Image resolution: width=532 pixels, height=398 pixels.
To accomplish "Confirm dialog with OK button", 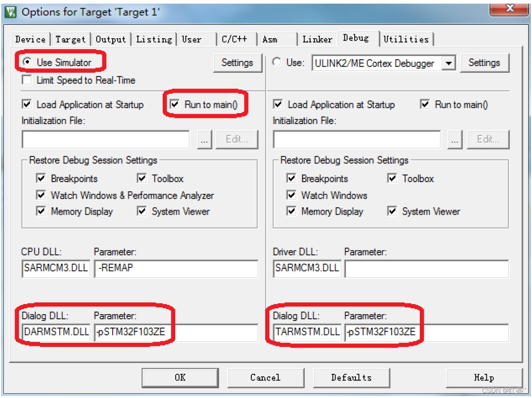I will coord(180,378).
